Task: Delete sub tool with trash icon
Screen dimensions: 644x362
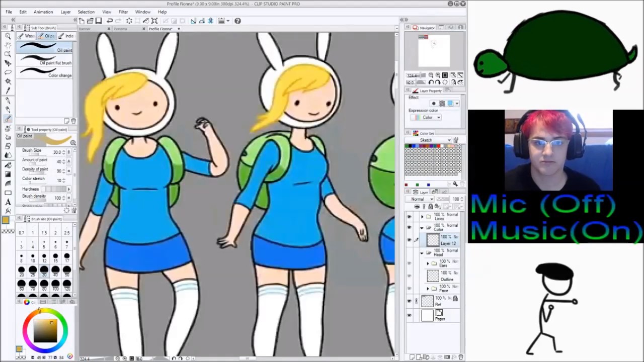Action: (73, 121)
